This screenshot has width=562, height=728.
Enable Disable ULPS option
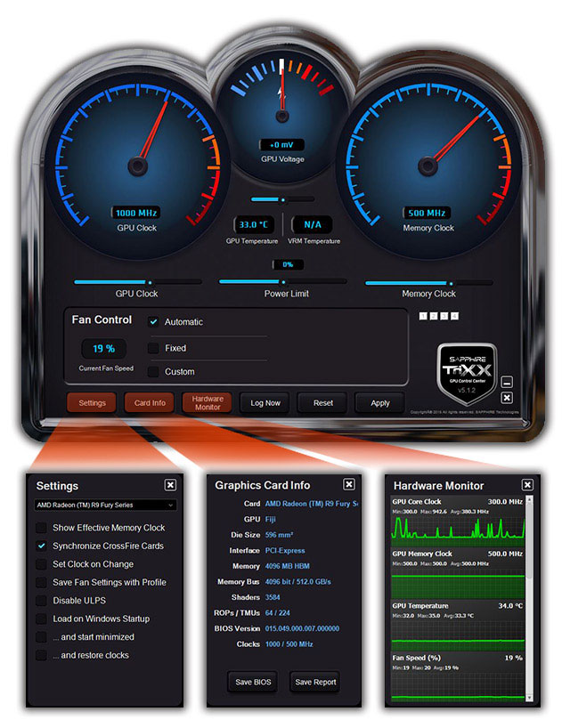(x=41, y=600)
